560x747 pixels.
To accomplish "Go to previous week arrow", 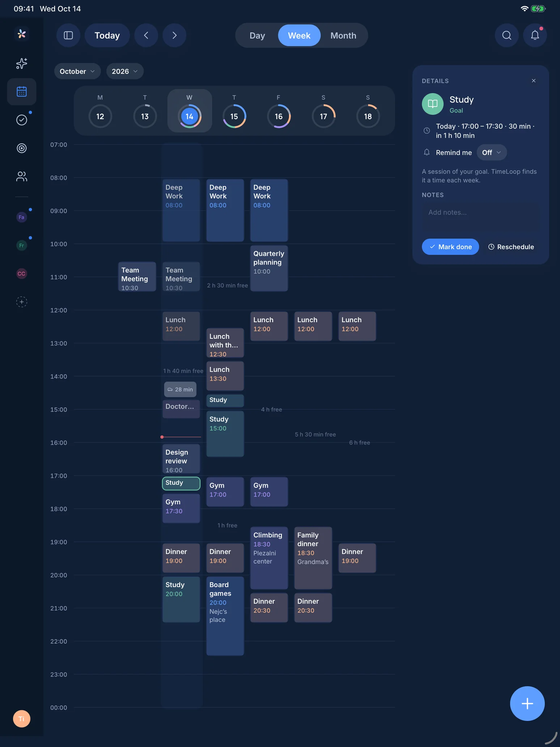I will [x=146, y=35].
